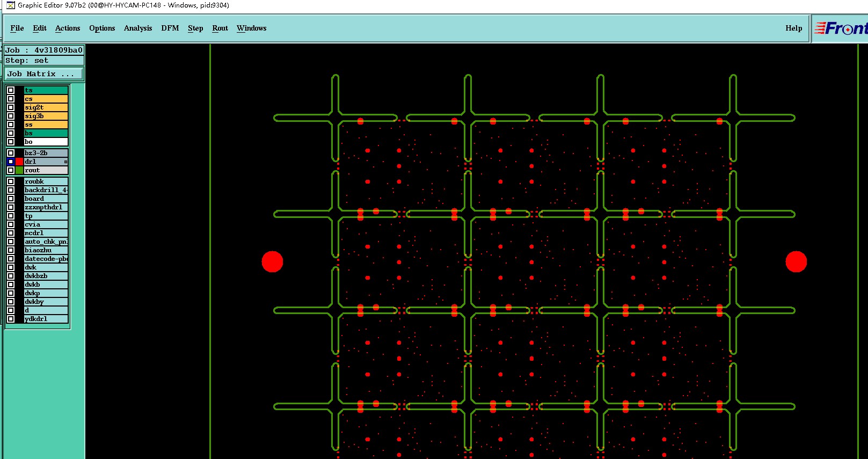Select the dwk layer name
This screenshot has height=459, width=868.
pos(46,267)
